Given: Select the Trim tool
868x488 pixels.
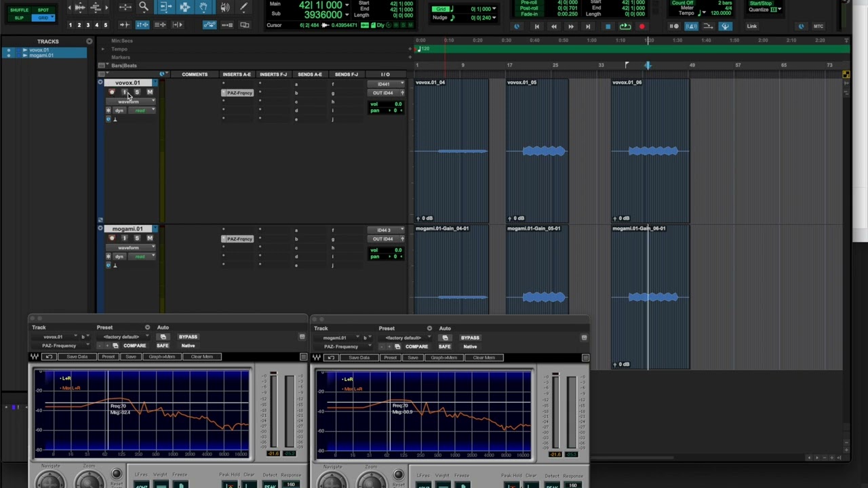Looking at the screenshot, I should click(165, 7).
